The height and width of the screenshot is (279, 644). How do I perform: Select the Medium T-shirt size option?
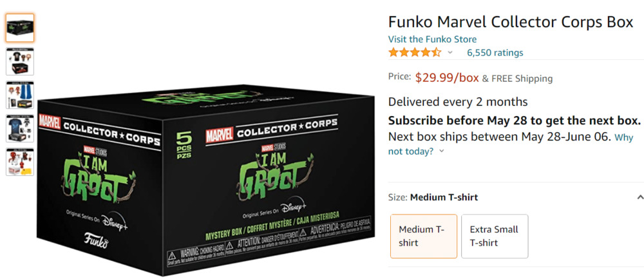(x=424, y=236)
